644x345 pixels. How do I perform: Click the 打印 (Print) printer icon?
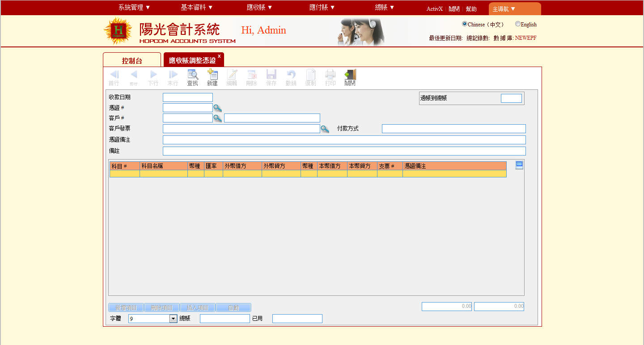(x=330, y=75)
